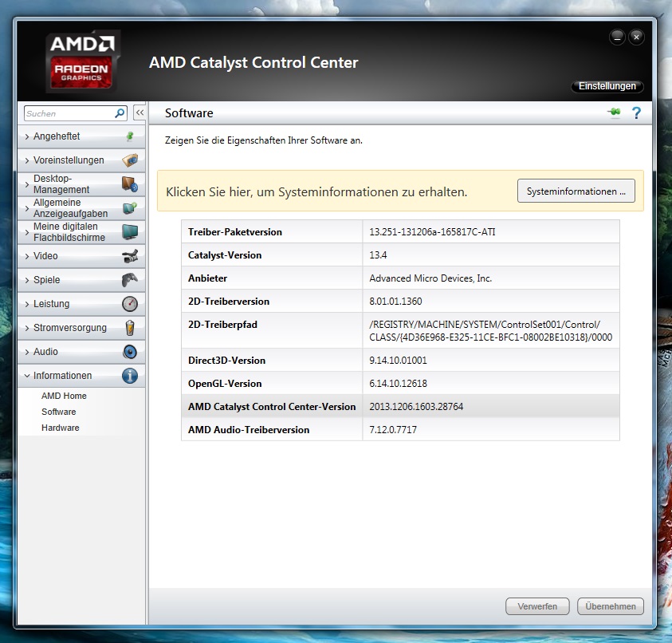Click the Stromversorgung battery icon
672x643 pixels.
pos(130,328)
